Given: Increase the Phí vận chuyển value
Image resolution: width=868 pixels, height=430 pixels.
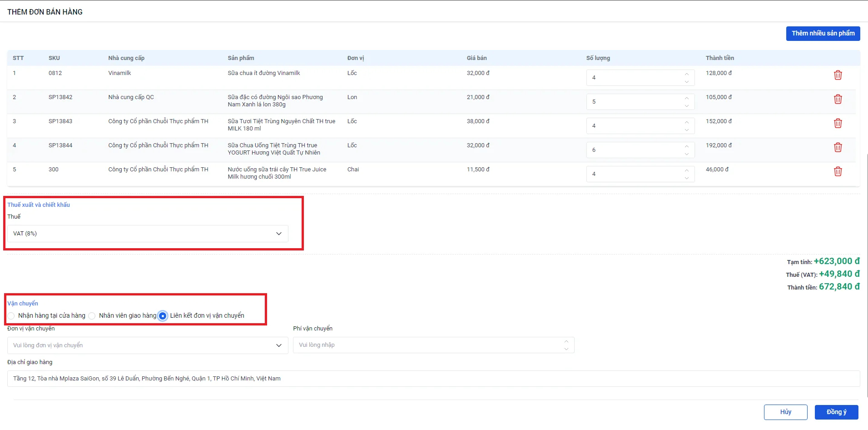Looking at the screenshot, I should tap(566, 341).
